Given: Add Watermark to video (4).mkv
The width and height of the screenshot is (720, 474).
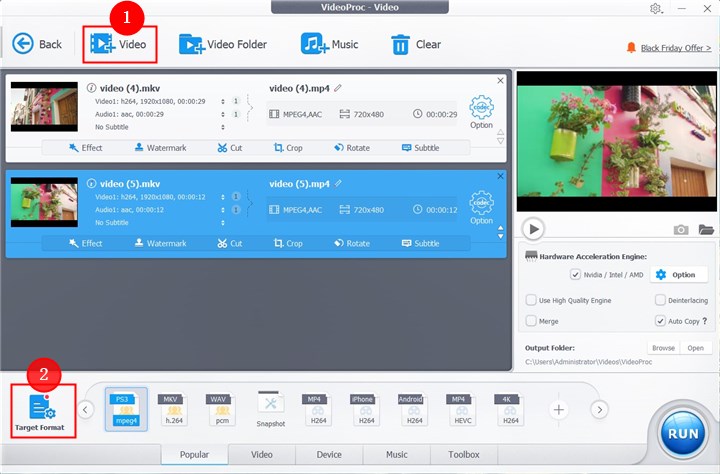Looking at the screenshot, I should coord(160,148).
